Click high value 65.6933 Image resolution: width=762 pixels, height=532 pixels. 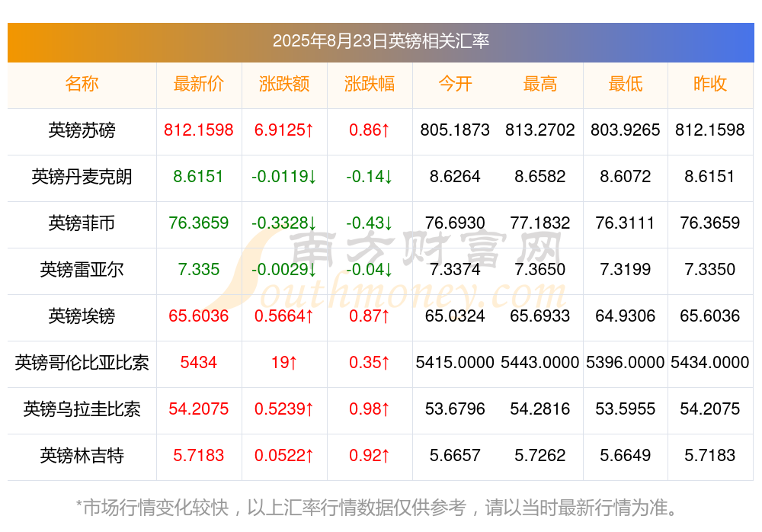540,316
